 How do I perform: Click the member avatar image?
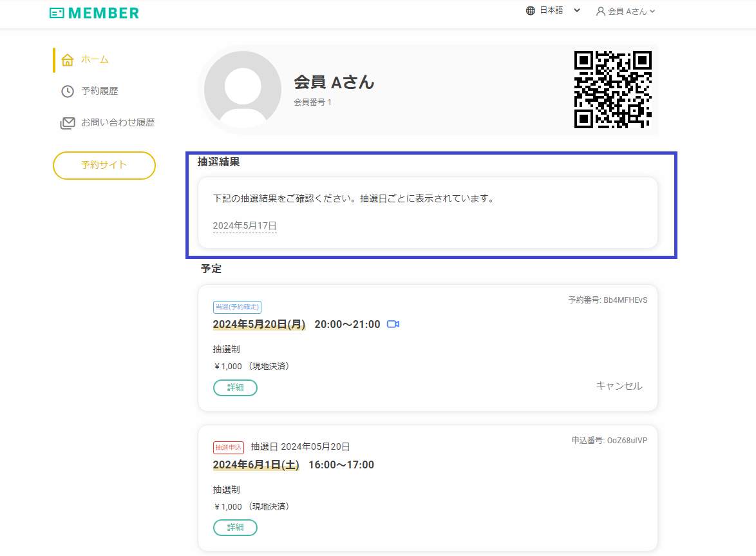(x=243, y=90)
